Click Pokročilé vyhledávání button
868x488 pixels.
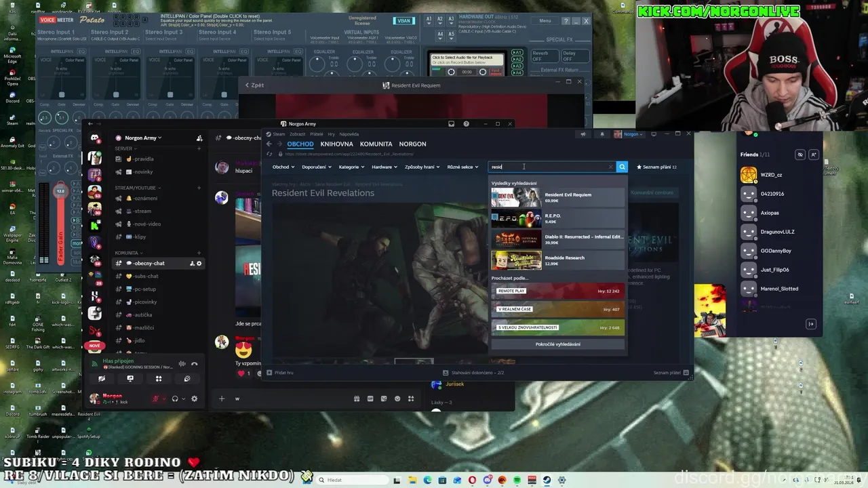point(558,344)
